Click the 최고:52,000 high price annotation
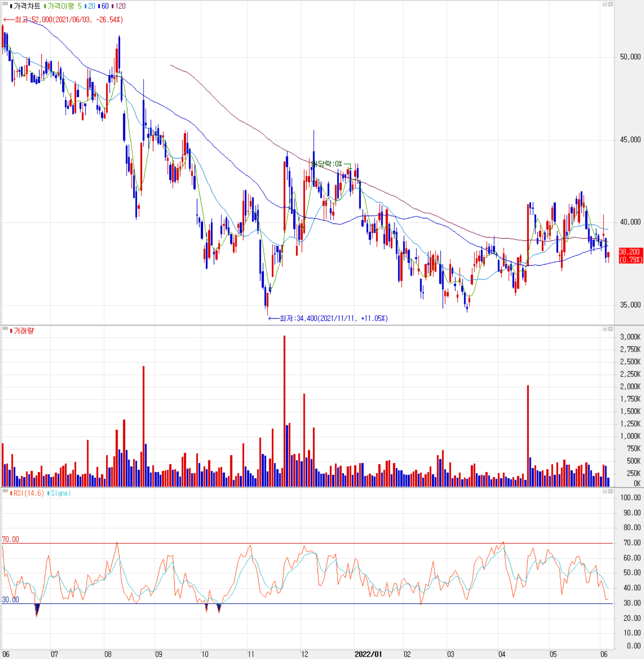The height and width of the screenshot is (659, 644). coord(63,20)
